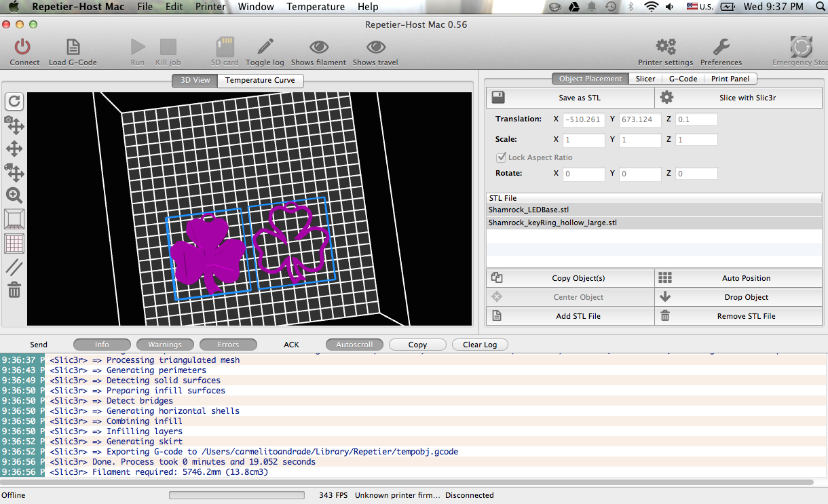Open the Edit menu
Viewport: 828px width, 504px height.
(x=174, y=7)
